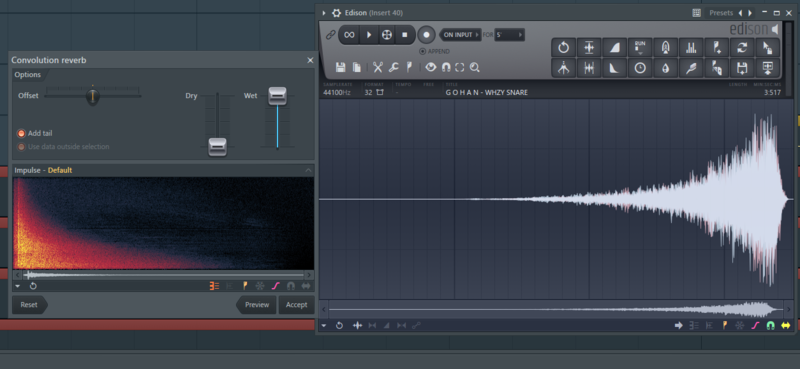Select the scissors cut tool in Edison

click(378, 67)
